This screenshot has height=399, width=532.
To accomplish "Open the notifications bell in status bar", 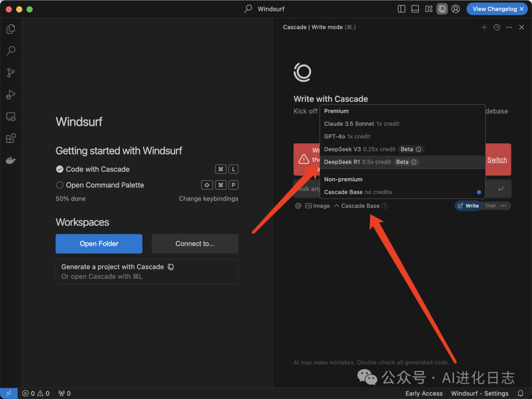I will (521, 394).
